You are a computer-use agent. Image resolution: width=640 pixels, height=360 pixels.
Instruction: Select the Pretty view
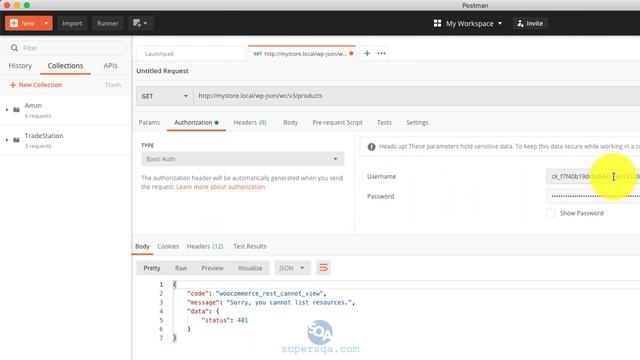tap(152, 268)
